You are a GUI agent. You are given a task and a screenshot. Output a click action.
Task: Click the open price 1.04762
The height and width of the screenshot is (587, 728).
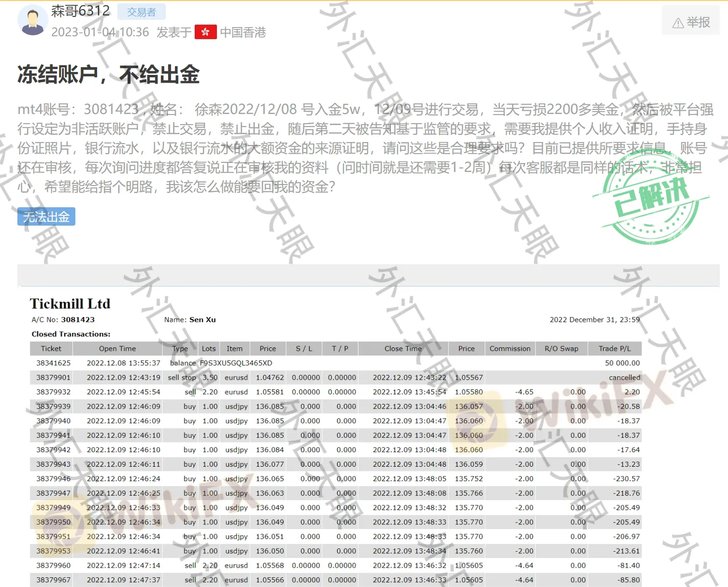click(x=270, y=378)
